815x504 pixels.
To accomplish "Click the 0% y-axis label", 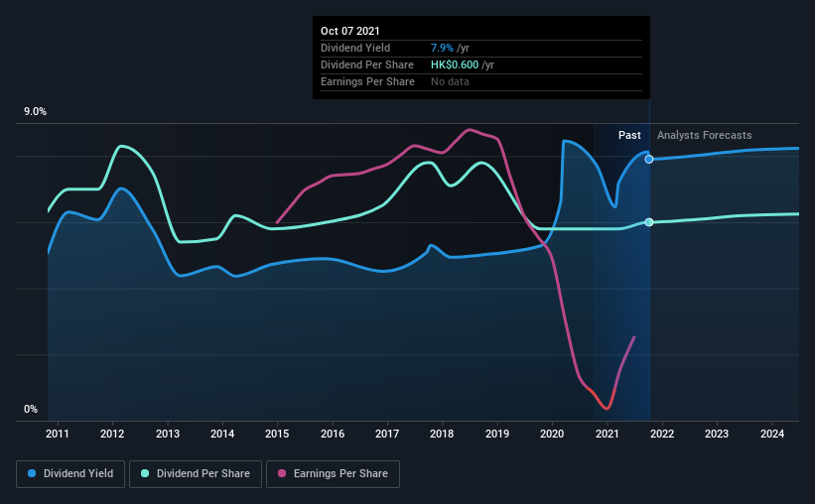I will point(31,410).
